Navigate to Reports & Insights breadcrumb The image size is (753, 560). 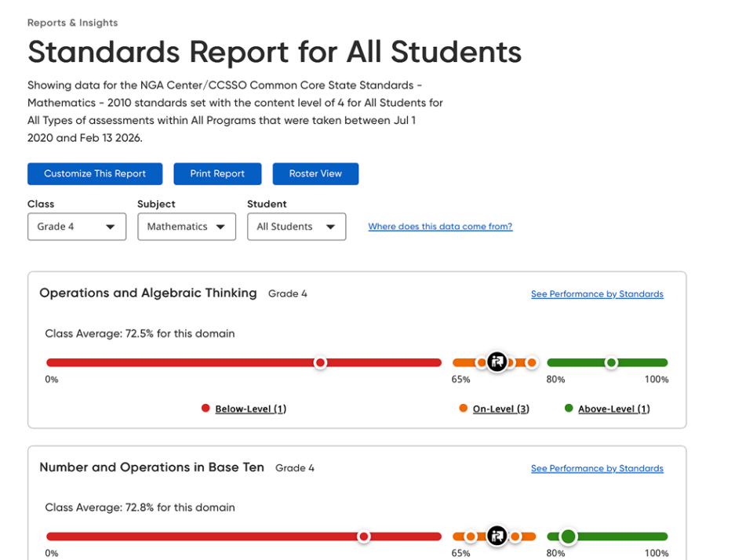click(72, 23)
